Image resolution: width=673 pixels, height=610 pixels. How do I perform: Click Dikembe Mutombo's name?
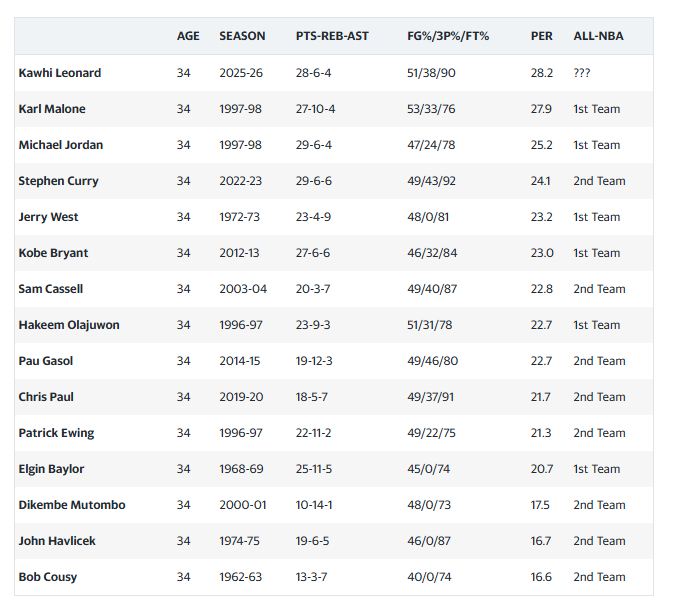(72, 505)
